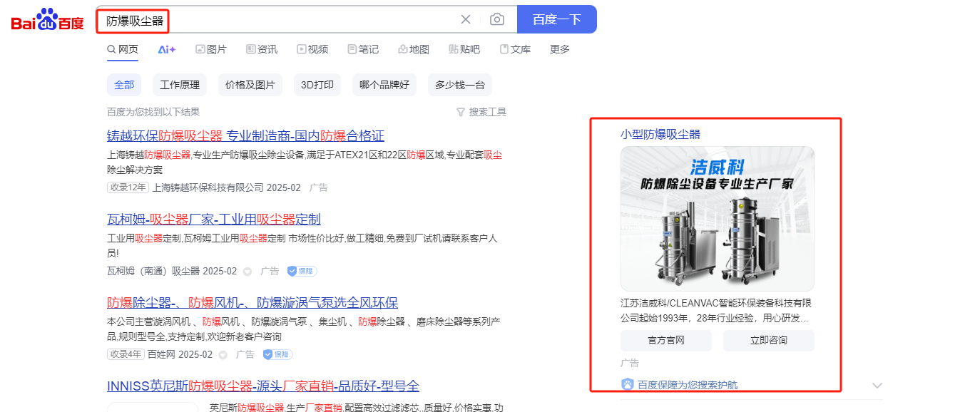
Task: Open the 防爆除尘器、防爆风机 result link
Action: (252, 302)
